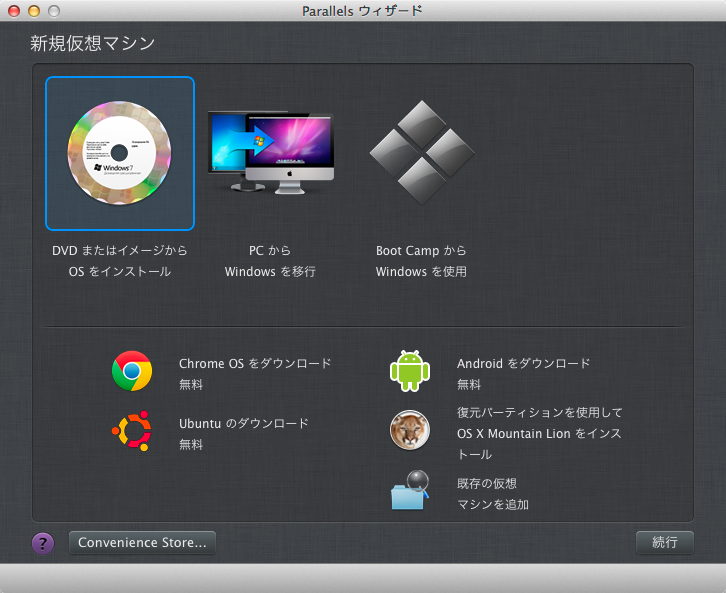This screenshot has width=726, height=593.
Task: Select 'Android をダウンロード' text
Action: [x=524, y=363]
